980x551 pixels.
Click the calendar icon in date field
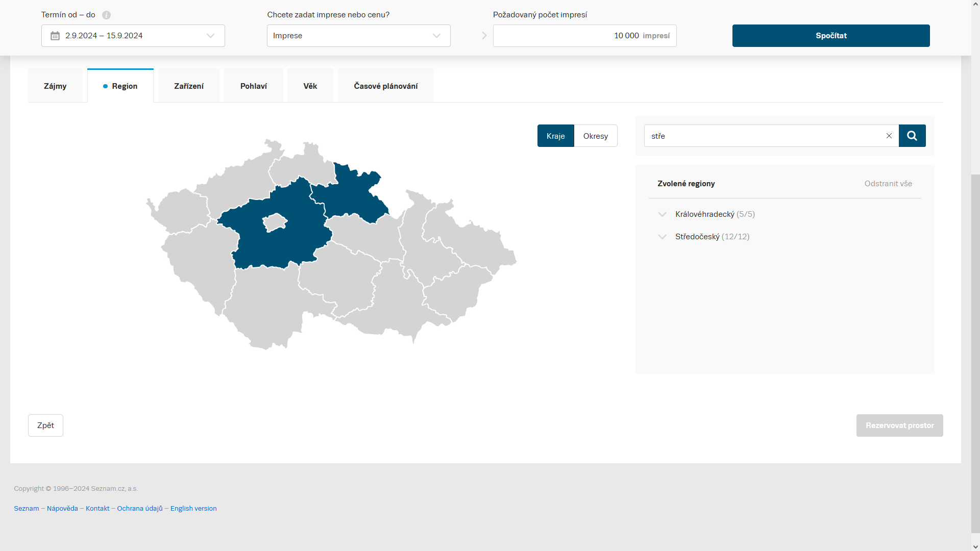coord(55,36)
